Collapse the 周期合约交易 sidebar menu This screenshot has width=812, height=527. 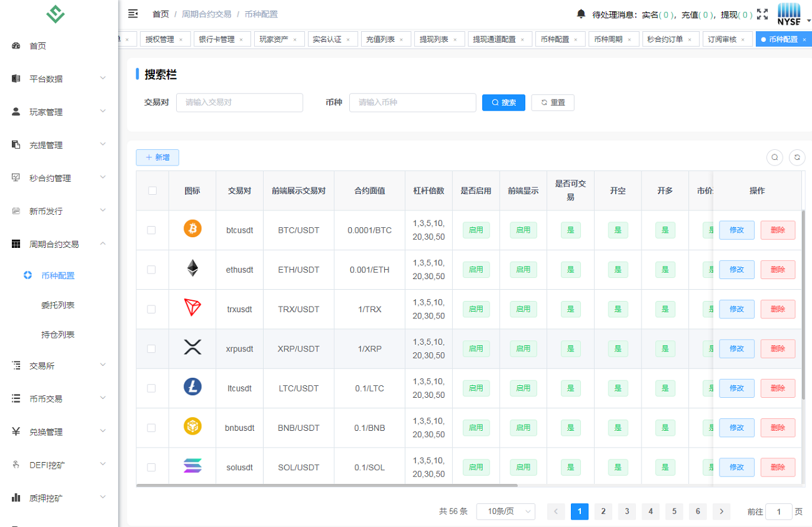[x=59, y=244]
